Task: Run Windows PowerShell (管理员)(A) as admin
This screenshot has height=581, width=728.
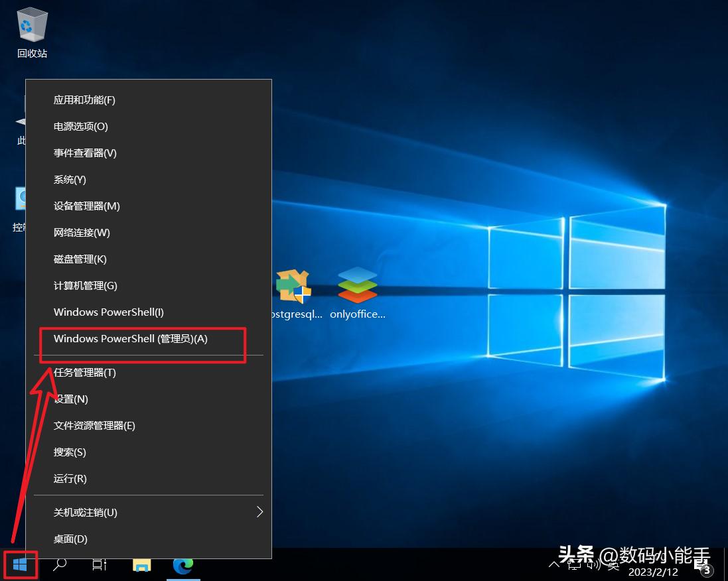Action: click(x=149, y=338)
